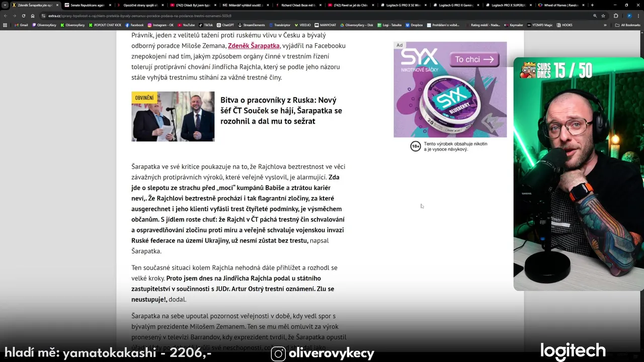Switch to the Miliardář vyhlásil soutěž tab
644x362 pixels.
click(x=245, y=5)
